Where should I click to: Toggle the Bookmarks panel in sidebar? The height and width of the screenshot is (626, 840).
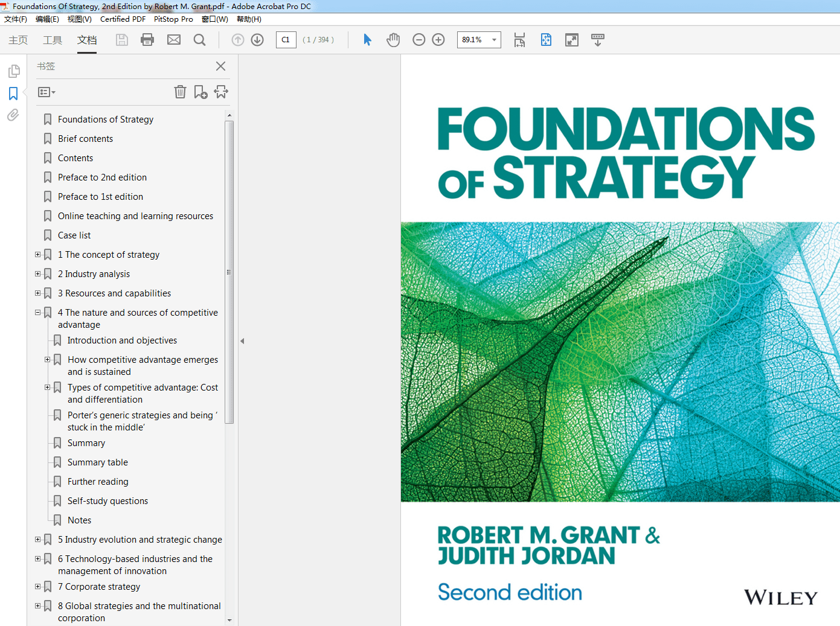click(x=13, y=94)
